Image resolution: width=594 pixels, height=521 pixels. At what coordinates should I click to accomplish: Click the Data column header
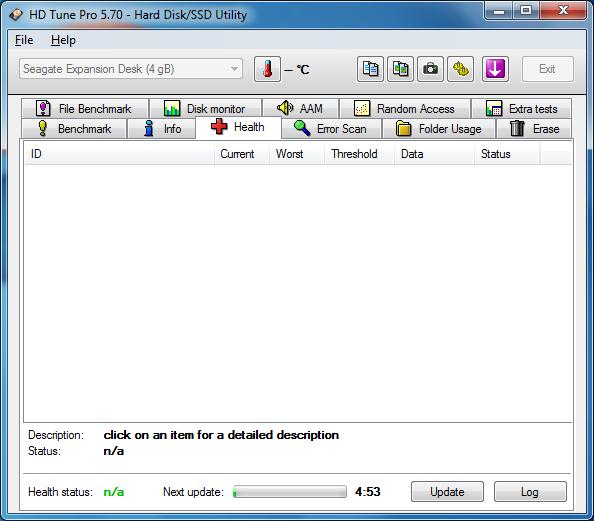pyautogui.click(x=434, y=154)
